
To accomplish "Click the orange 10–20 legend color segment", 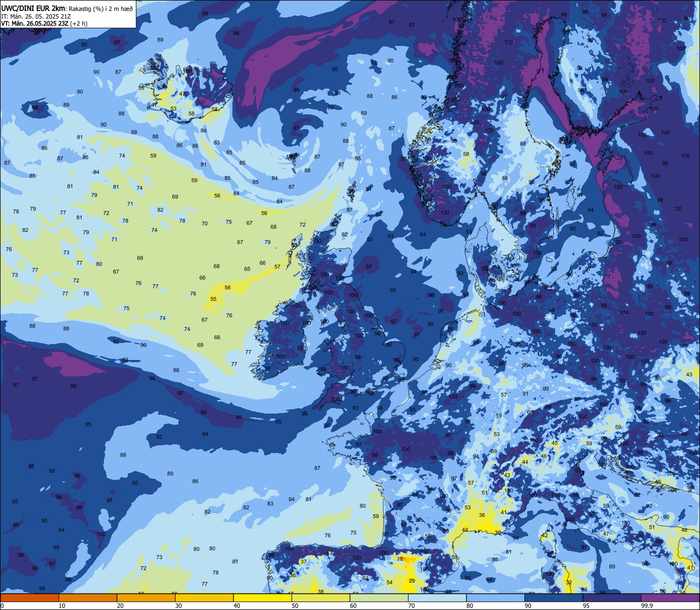I will [x=87, y=597].
